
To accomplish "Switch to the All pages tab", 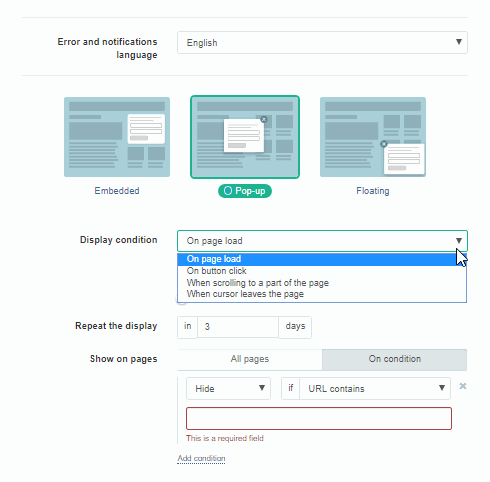I will click(250, 359).
